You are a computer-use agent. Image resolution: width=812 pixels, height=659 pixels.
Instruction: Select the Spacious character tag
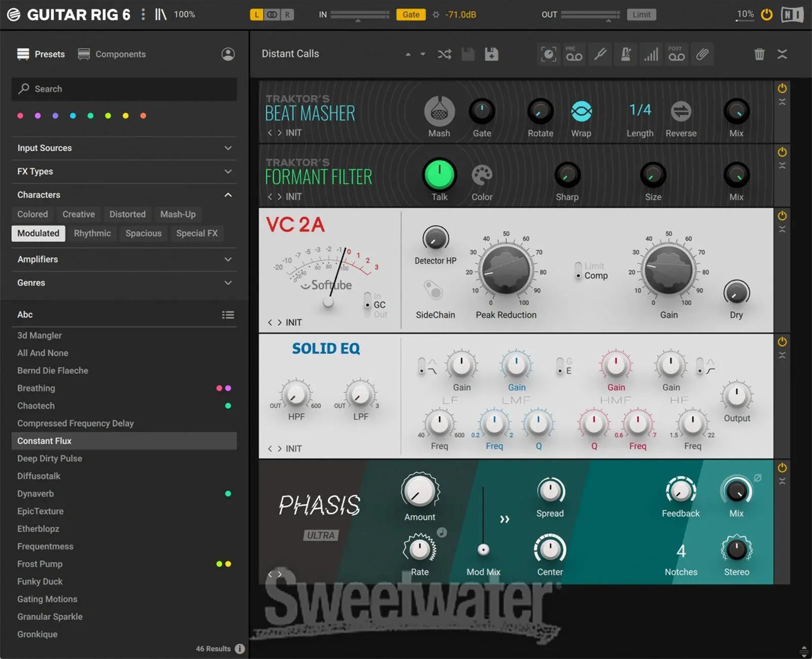pyautogui.click(x=144, y=234)
